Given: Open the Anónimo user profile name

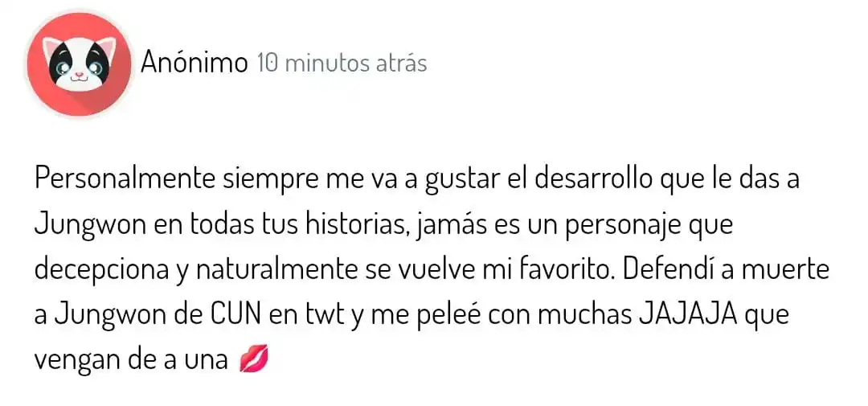Looking at the screenshot, I should coord(194,64).
